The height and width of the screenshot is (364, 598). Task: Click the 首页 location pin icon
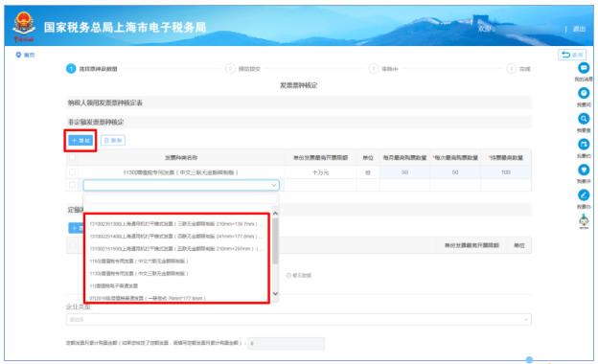point(18,56)
